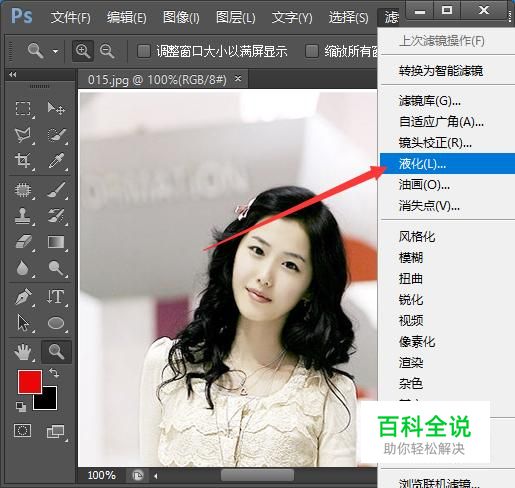This screenshot has height=488, width=515.
Task: Select the Eraser tool
Action: coord(23,242)
